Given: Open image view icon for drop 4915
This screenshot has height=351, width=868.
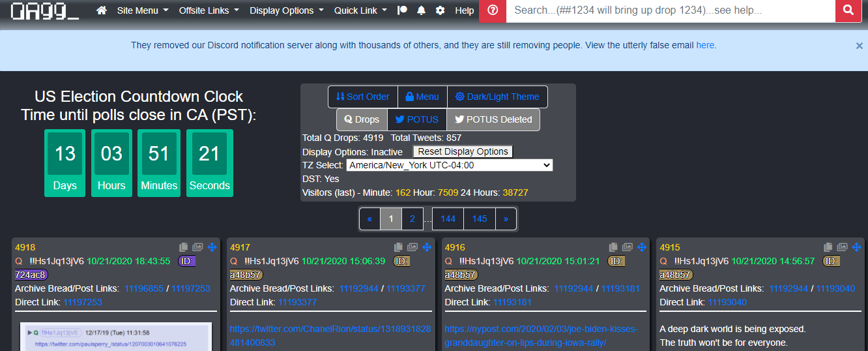Looking at the screenshot, I should (x=842, y=247).
